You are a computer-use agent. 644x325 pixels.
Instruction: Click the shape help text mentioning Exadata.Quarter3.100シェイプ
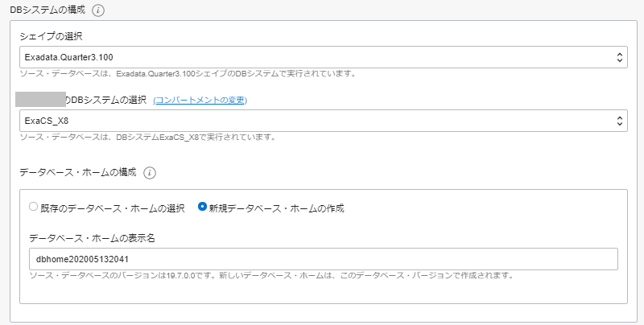tap(188, 74)
